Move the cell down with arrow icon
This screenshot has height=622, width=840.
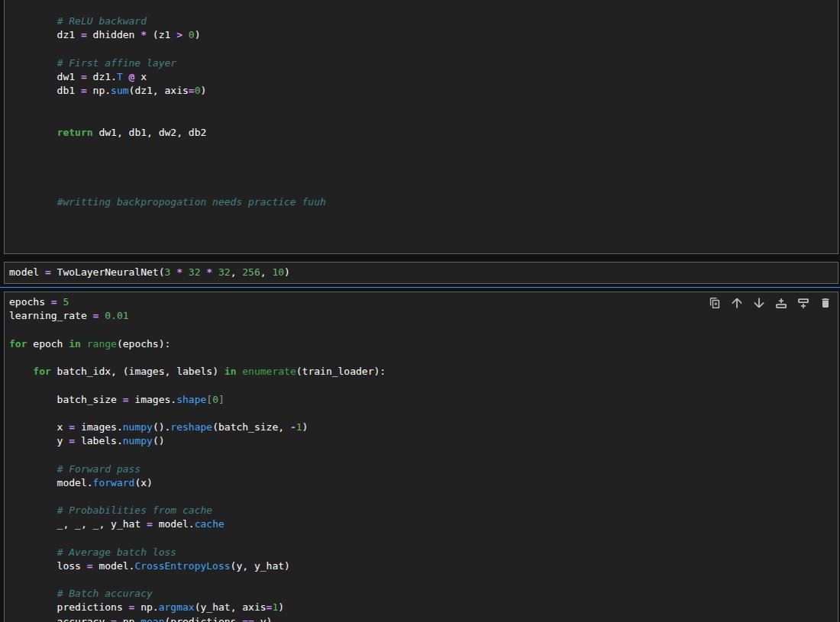[759, 303]
